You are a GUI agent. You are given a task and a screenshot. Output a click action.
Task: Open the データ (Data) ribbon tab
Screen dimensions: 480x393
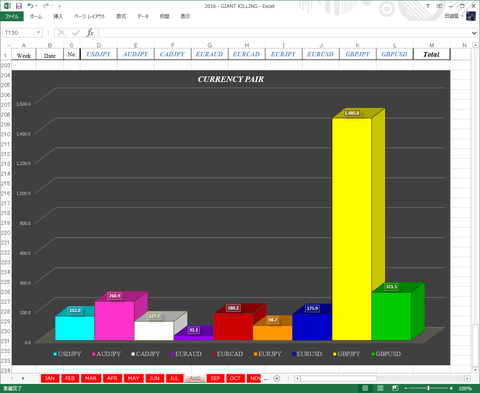tap(143, 16)
